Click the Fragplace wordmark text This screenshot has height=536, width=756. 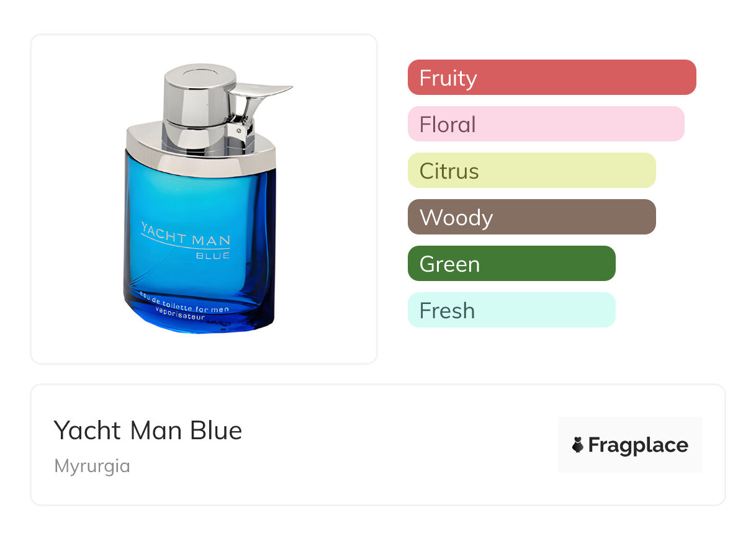point(638,445)
